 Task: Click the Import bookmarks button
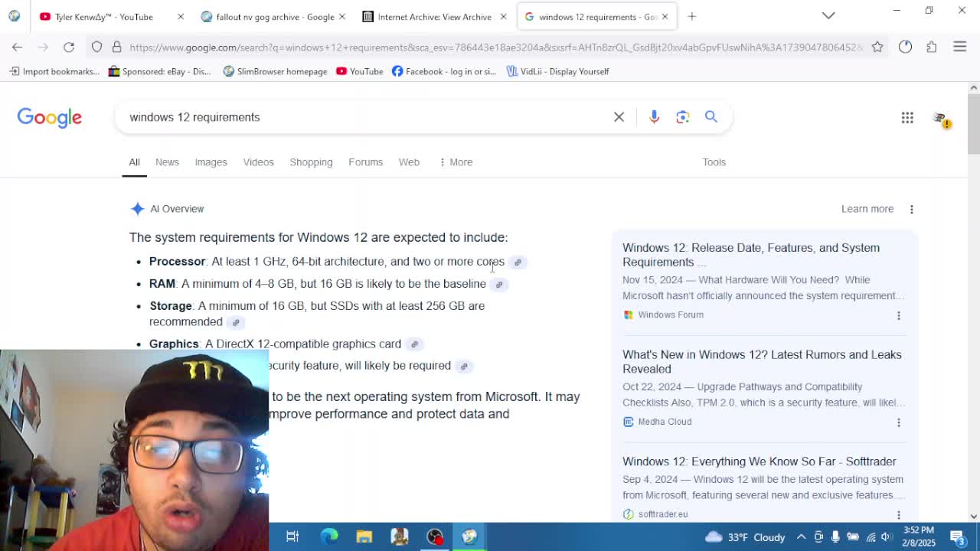(54, 71)
